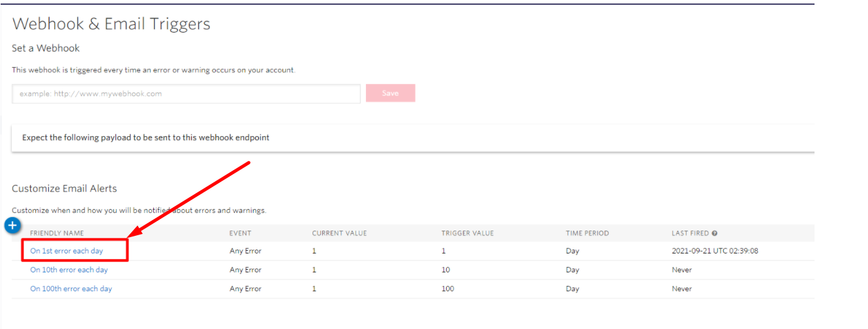The image size is (868, 329).
Task: Open the On 100th error each day alert
Action: pos(71,289)
